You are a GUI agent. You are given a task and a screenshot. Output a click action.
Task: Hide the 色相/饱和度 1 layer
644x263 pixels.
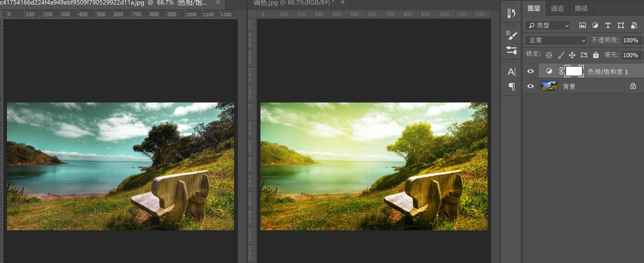click(x=530, y=71)
